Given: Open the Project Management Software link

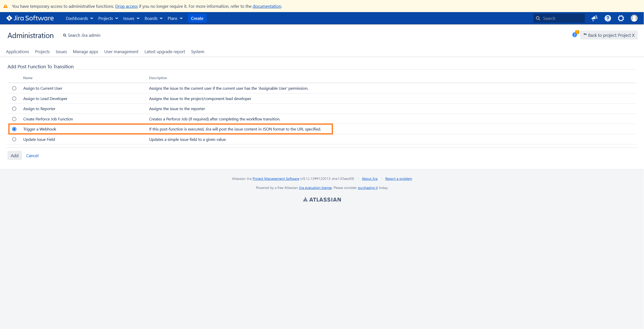Looking at the screenshot, I should coord(276,179).
